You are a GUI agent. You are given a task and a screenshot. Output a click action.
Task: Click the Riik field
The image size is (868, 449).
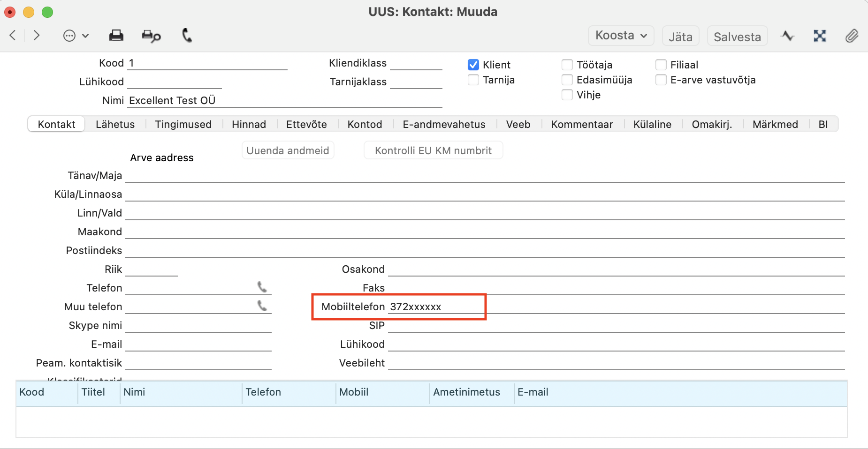pos(151,269)
